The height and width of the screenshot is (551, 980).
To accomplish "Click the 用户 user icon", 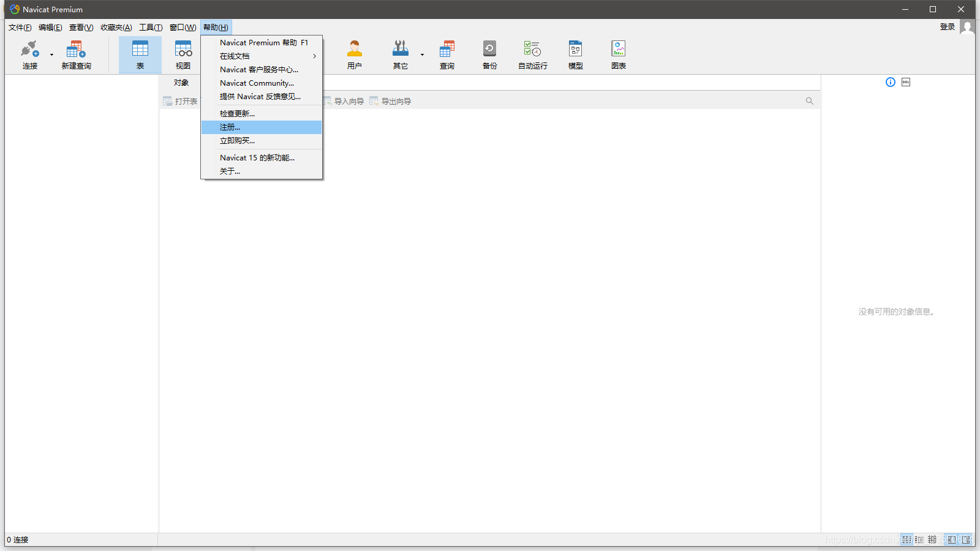I will pos(355,49).
